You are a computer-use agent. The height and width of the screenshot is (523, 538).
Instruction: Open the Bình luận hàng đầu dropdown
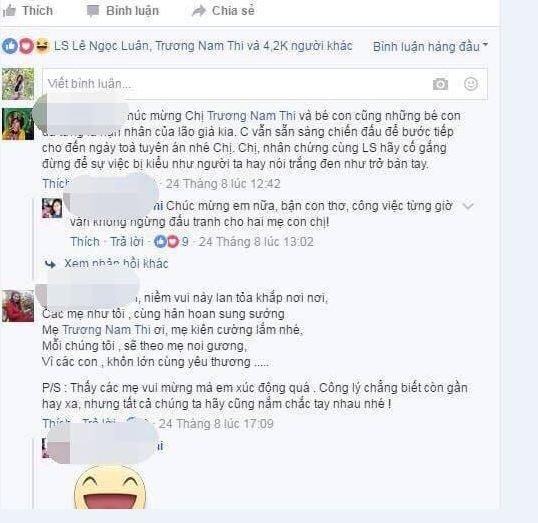tap(430, 46)
